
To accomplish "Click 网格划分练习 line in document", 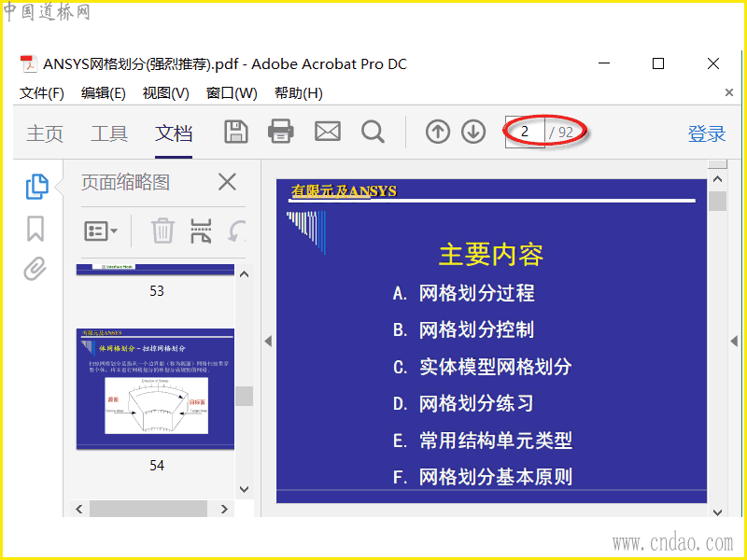I will (476, 403).
